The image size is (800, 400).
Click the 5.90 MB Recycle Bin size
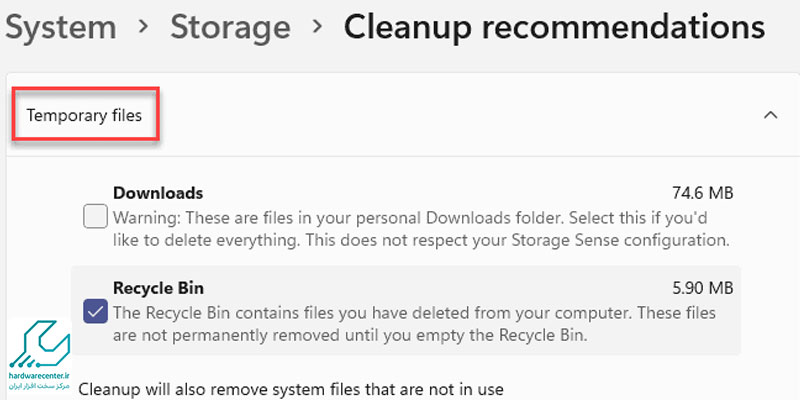(x=703, y=288)
